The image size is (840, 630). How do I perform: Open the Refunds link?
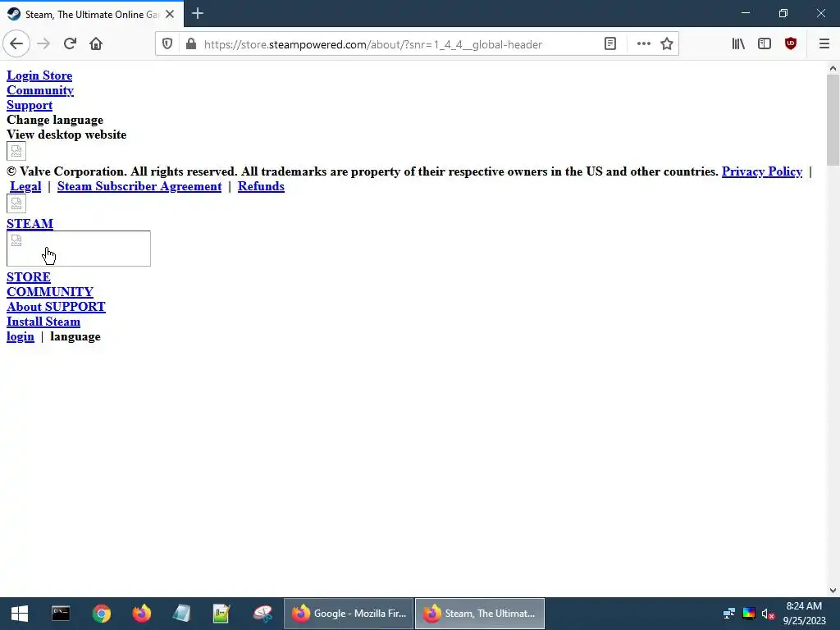point(261,186)
